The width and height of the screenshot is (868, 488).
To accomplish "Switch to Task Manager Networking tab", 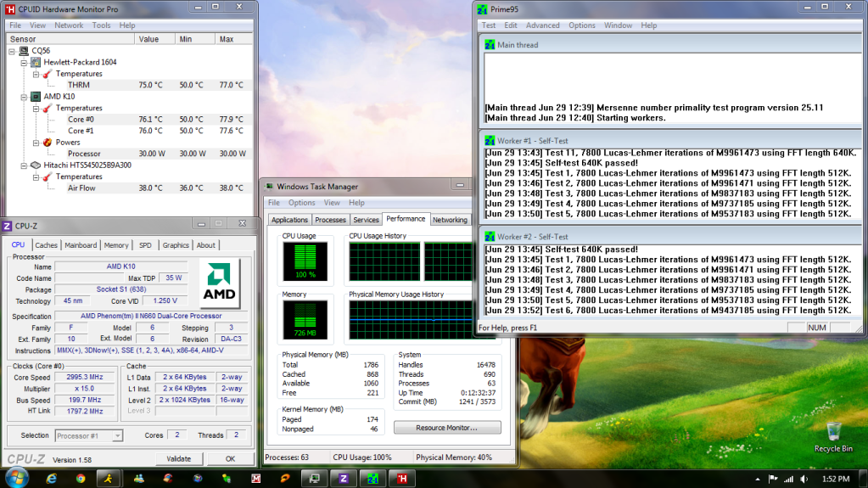I will [450, 220].
